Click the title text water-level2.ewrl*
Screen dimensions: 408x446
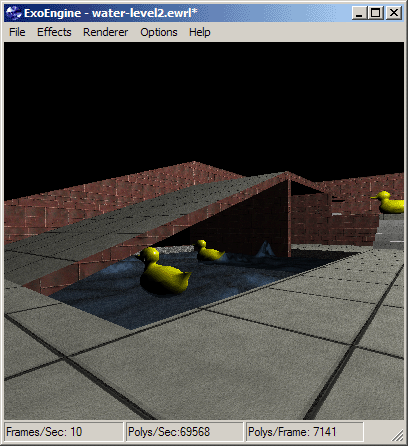(x=145, y=13)
